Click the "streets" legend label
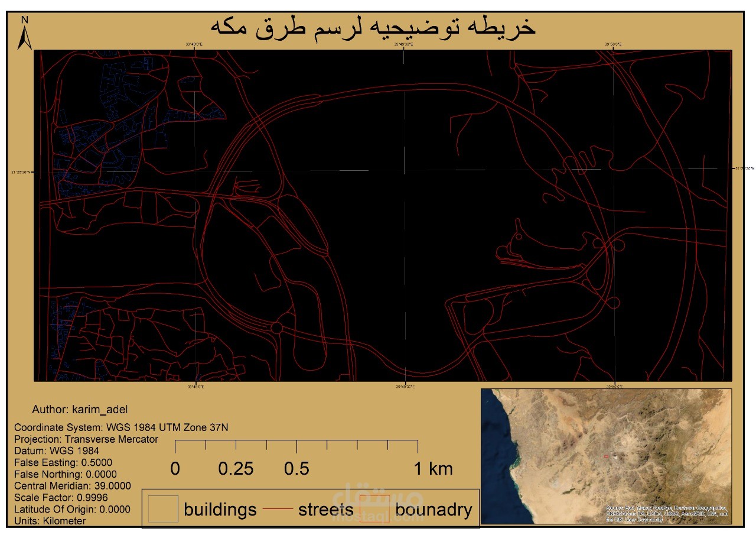This screenshot has width=756, height=535. pyautogui.click(x=325, y=510)
